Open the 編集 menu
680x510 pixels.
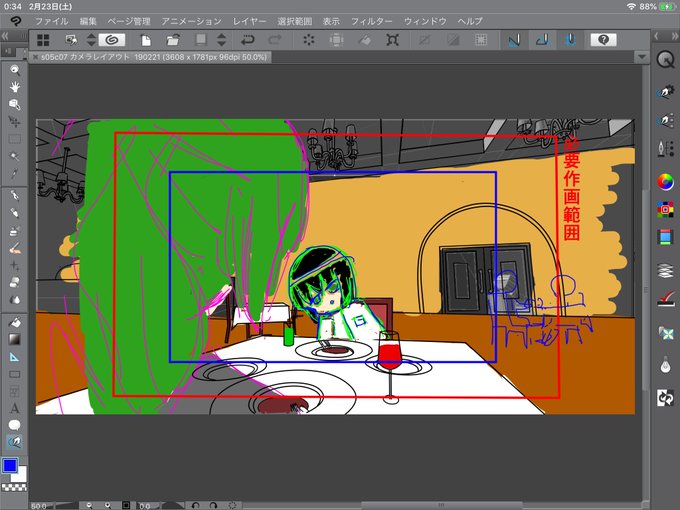[88, 21]
